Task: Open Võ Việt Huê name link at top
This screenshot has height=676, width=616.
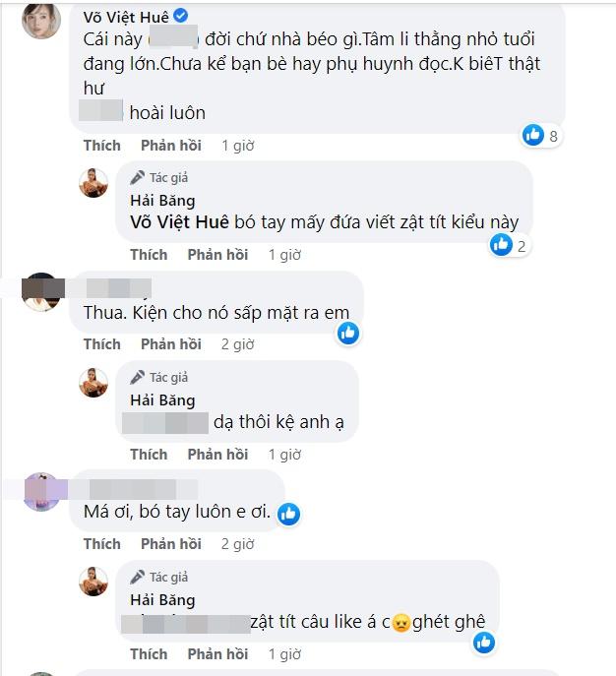Action: [126, 17]
